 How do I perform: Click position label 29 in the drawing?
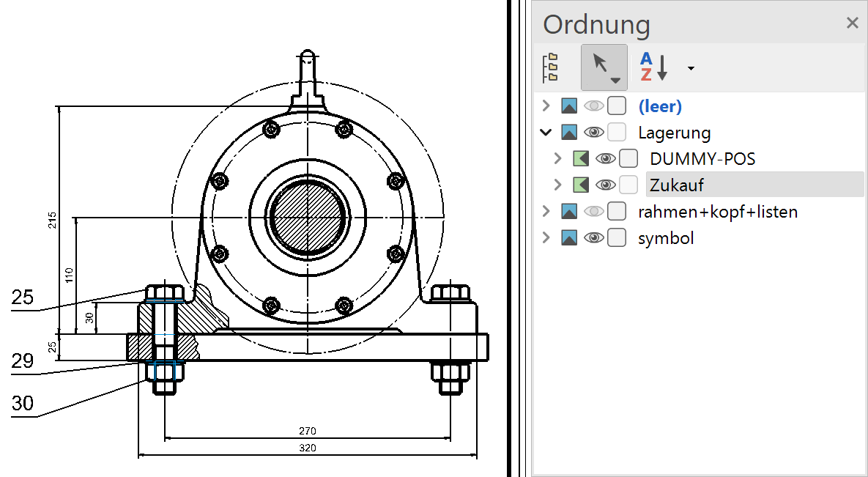click(22, 360)
